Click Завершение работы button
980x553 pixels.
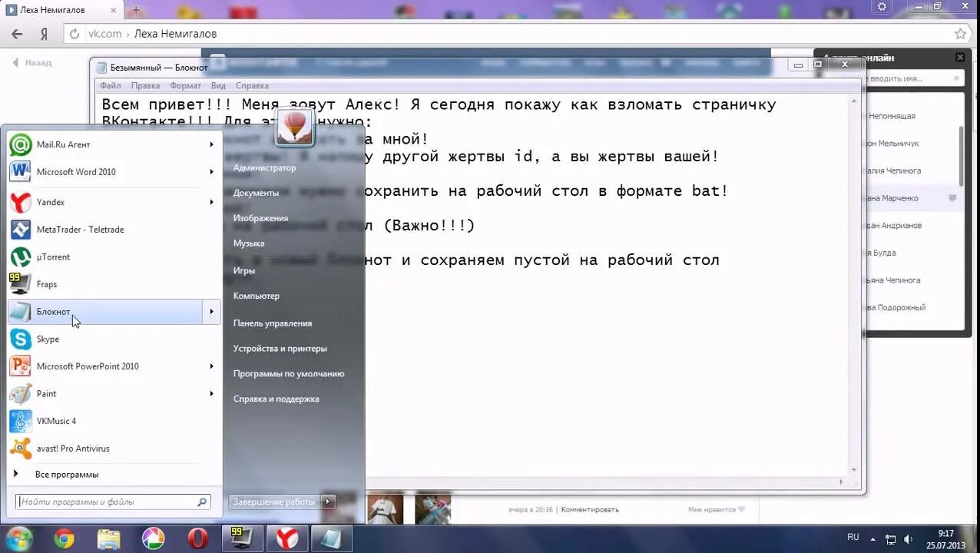point(274,502)
